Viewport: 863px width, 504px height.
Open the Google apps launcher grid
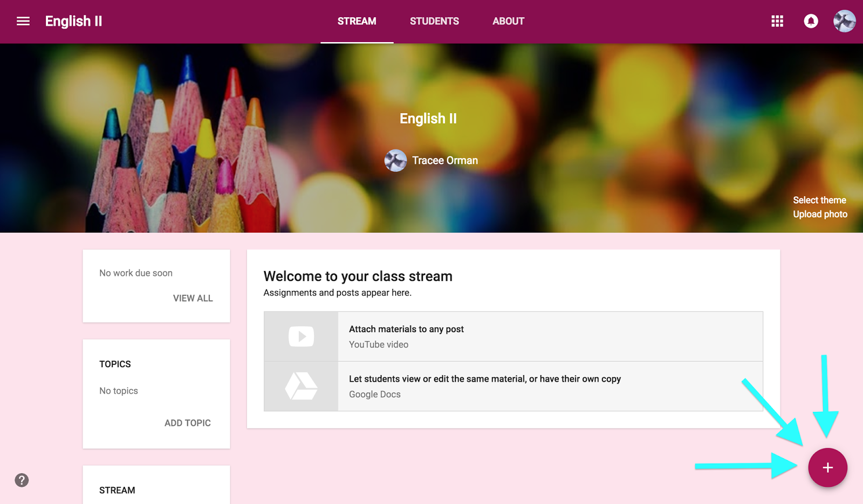pos(777,21)
